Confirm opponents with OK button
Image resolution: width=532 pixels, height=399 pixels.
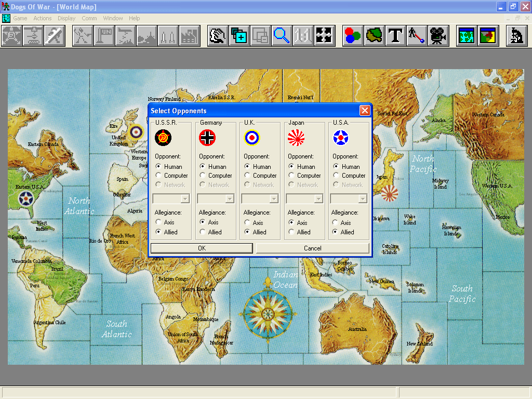pyautogui.click(x=202, y=248)
